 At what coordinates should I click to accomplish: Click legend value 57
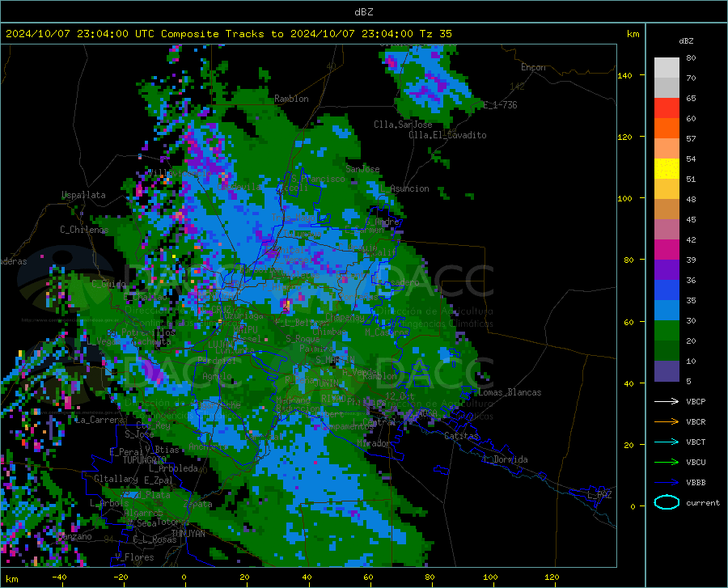pyautogui.click(x=691, y=139)
